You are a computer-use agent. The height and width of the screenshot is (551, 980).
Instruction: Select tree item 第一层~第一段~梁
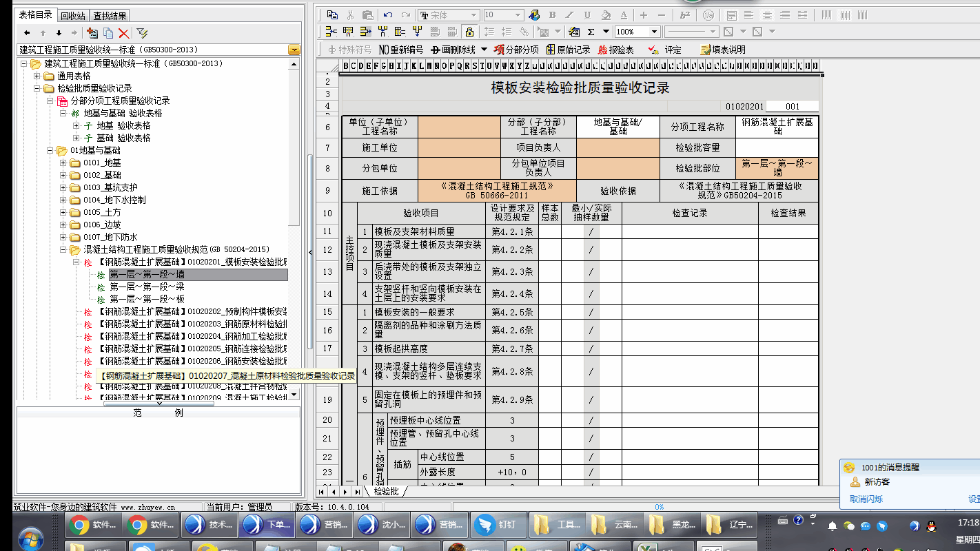coord(147,287)
